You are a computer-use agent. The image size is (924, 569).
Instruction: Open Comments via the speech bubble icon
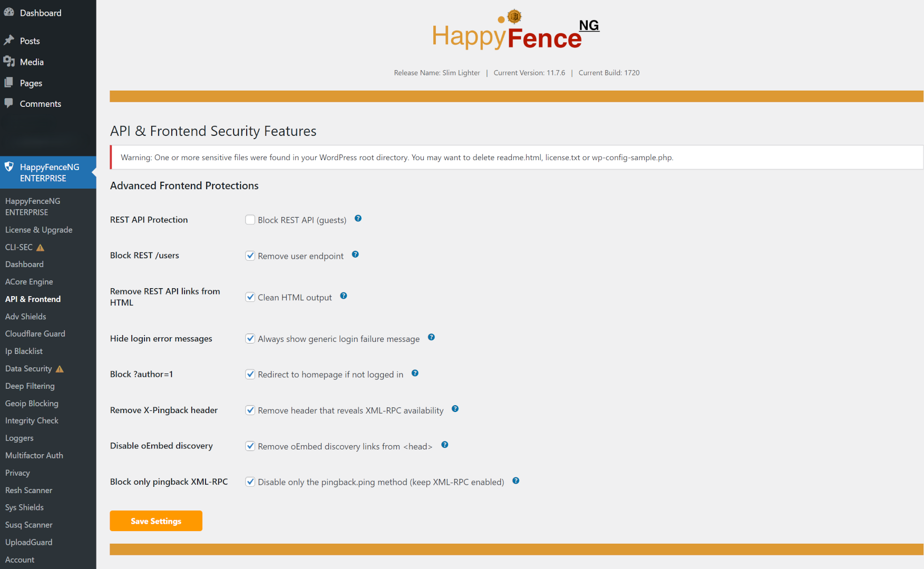pos(9,103)
